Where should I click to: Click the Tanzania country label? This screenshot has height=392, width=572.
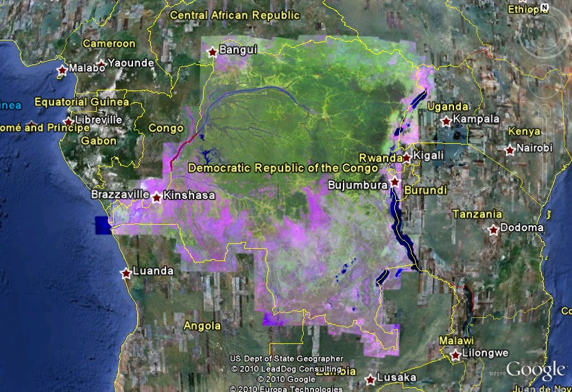pos(477,214)
